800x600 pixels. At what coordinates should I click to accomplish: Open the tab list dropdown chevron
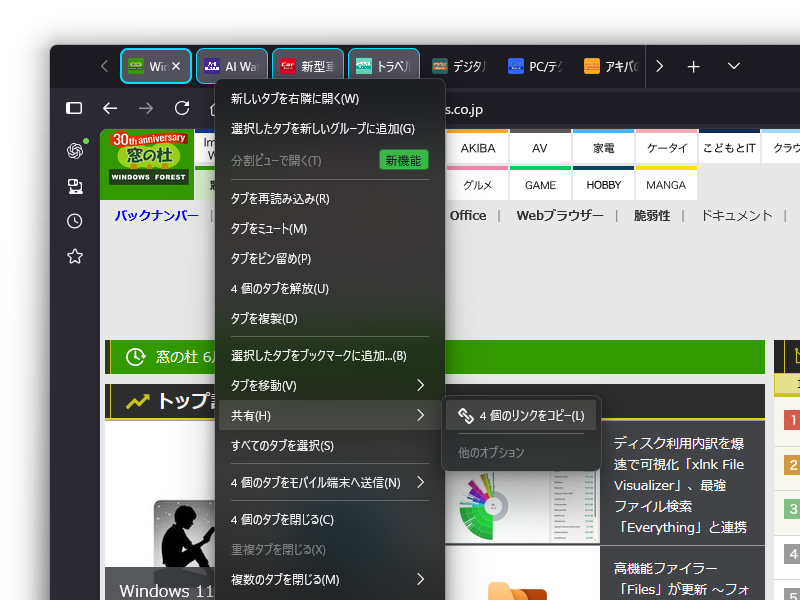click(734, 66)
